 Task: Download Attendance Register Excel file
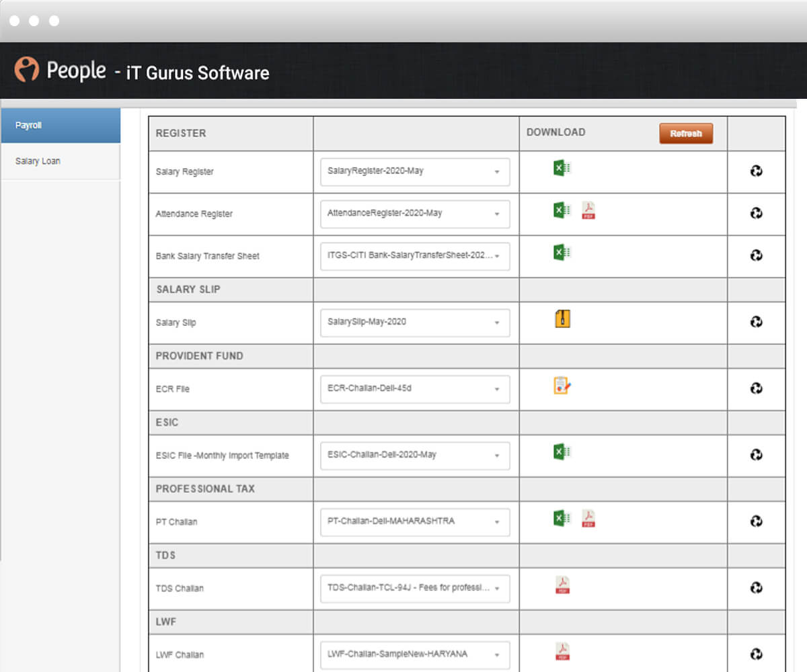click(562, 211)
